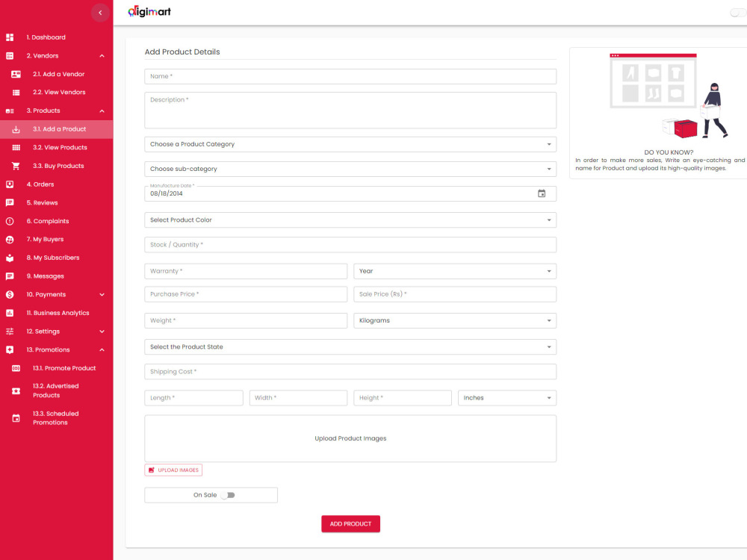Click the Length input field

(x=194, y=398)
